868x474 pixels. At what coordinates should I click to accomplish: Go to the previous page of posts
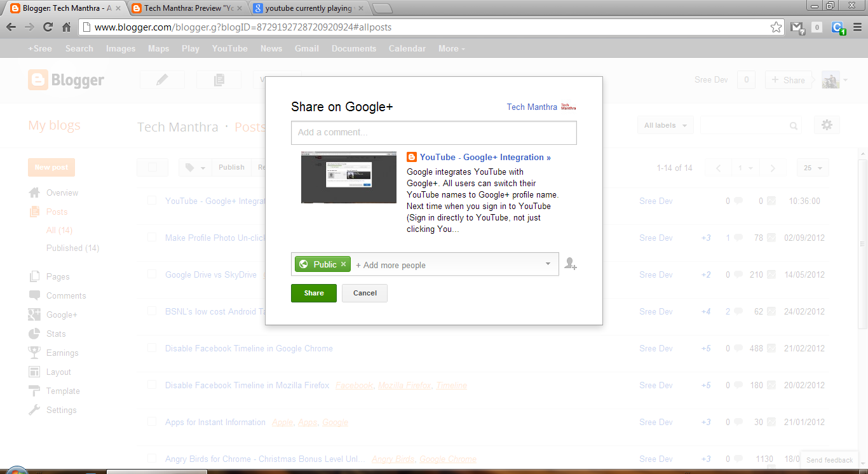point(719,168)
